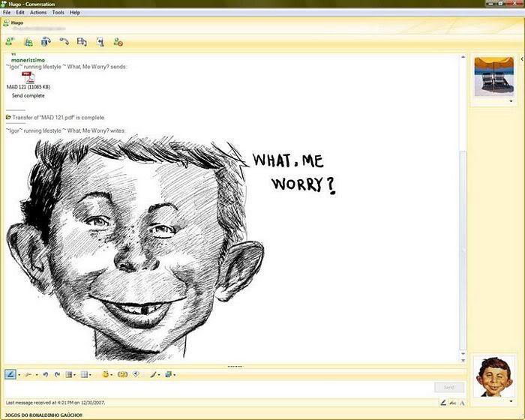Click the 'manerissimo' message text
This screenshot has width=525, height=420.
pyautogui.click(x=28, y=60)
